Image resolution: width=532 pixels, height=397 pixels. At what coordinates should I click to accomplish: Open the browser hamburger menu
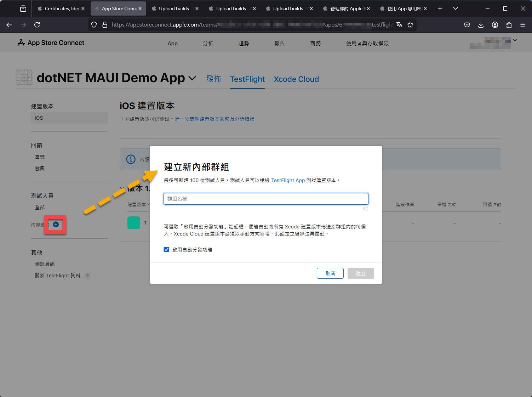[523, 24]
